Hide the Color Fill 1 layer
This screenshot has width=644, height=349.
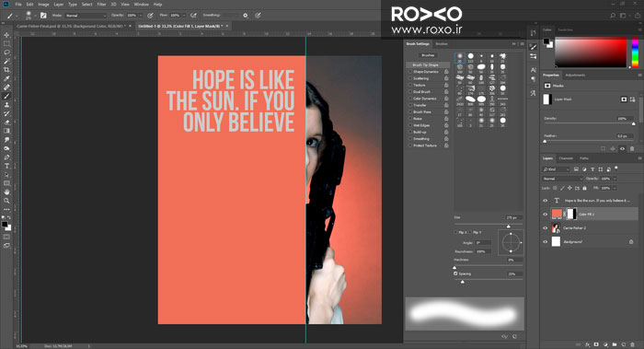coord(545,215)
